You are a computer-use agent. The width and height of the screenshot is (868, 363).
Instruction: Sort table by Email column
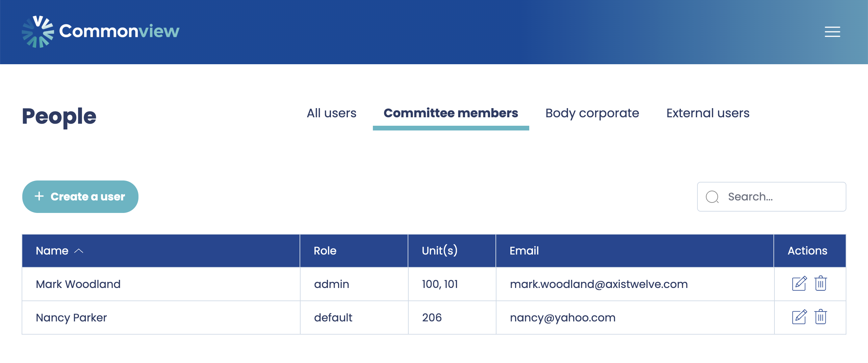[x=524, y=251]
